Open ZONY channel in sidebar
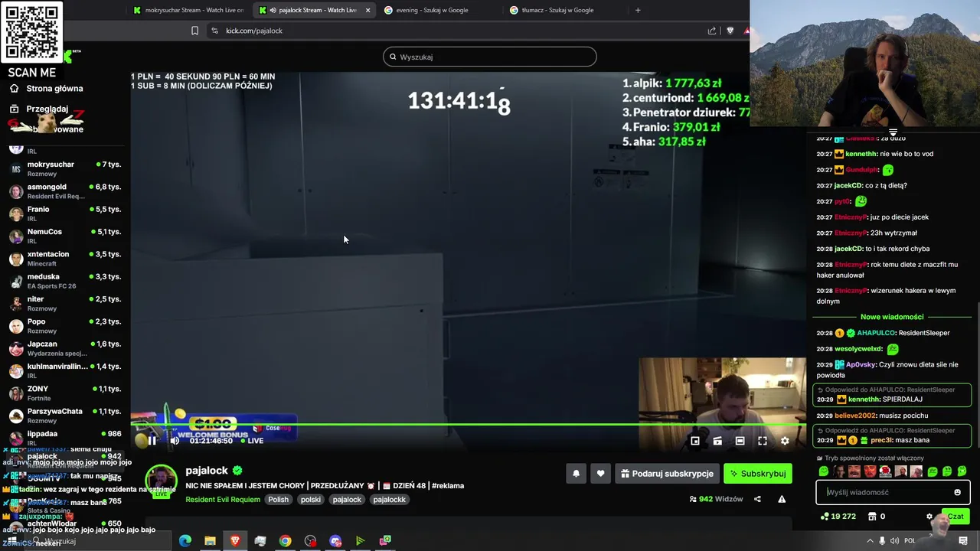 tap(65, 393)
